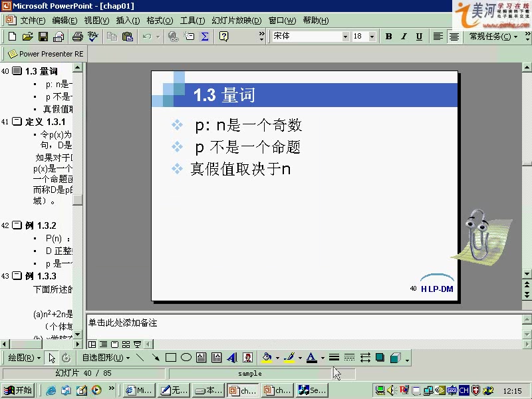Screen dimensions: 532x399
Task: Select the Arrow line drawing tool
Action: click(x=156, y=358)
